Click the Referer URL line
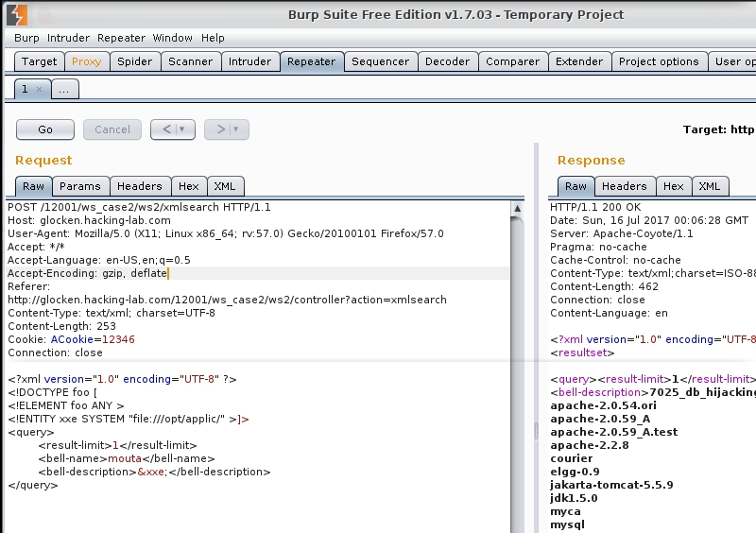The image size is (756, 533). (x=227, y=300)
